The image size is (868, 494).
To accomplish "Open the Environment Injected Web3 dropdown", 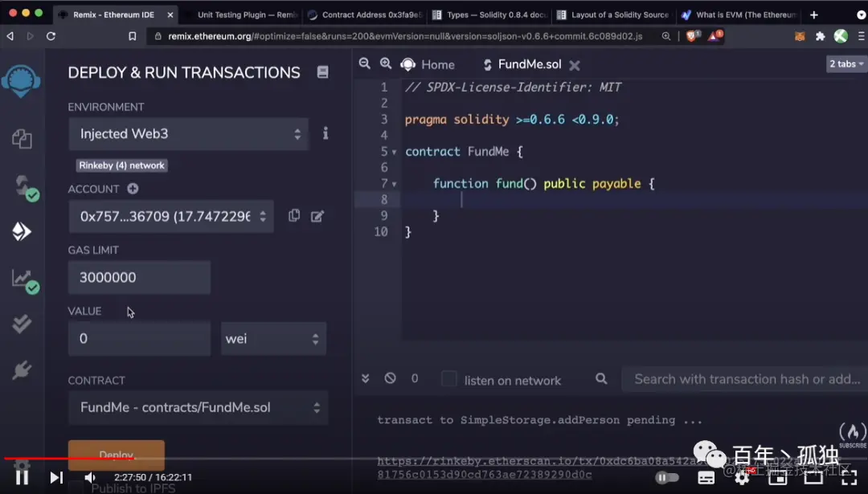I will [x=188, y=134].
